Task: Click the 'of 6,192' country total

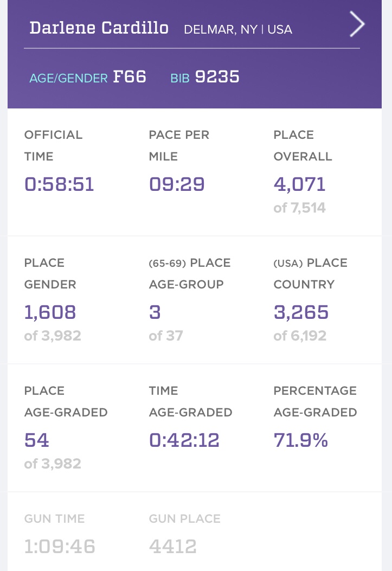Action: 300,336
